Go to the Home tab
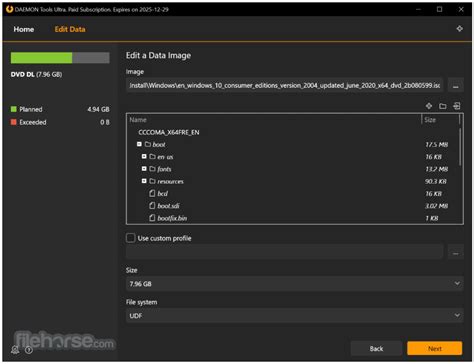Image resolution: width=474 pixels, height=364 pixels. point(24,29)
